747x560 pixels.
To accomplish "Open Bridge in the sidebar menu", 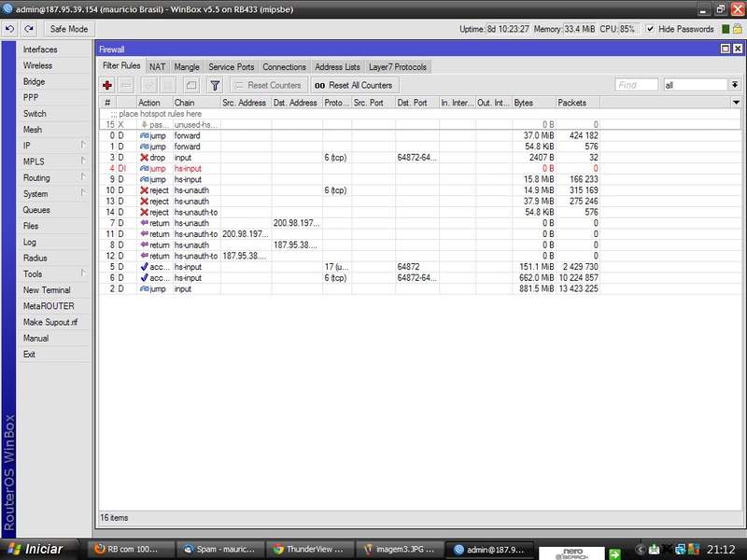I will [x=54, y=81].
